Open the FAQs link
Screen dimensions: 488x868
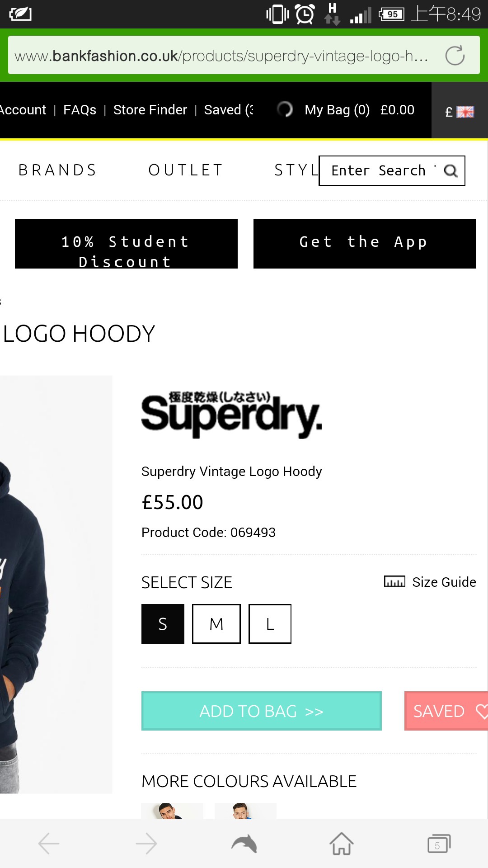tap(80, 110)
